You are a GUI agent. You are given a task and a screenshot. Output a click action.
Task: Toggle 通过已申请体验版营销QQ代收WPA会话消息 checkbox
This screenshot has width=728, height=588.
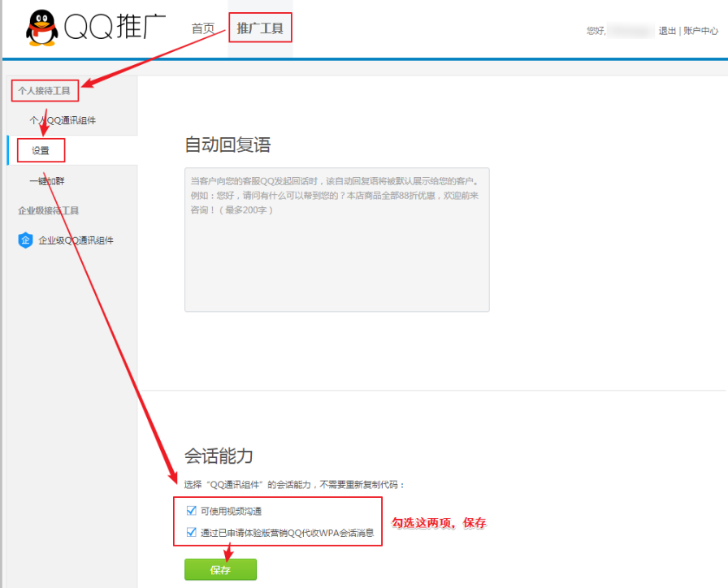coord(191,532)
